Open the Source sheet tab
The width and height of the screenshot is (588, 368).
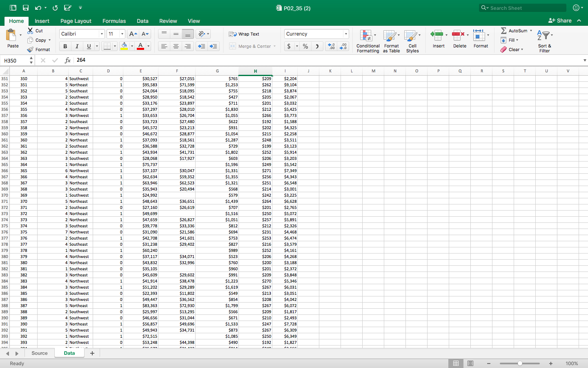click(x=40, y=353)
